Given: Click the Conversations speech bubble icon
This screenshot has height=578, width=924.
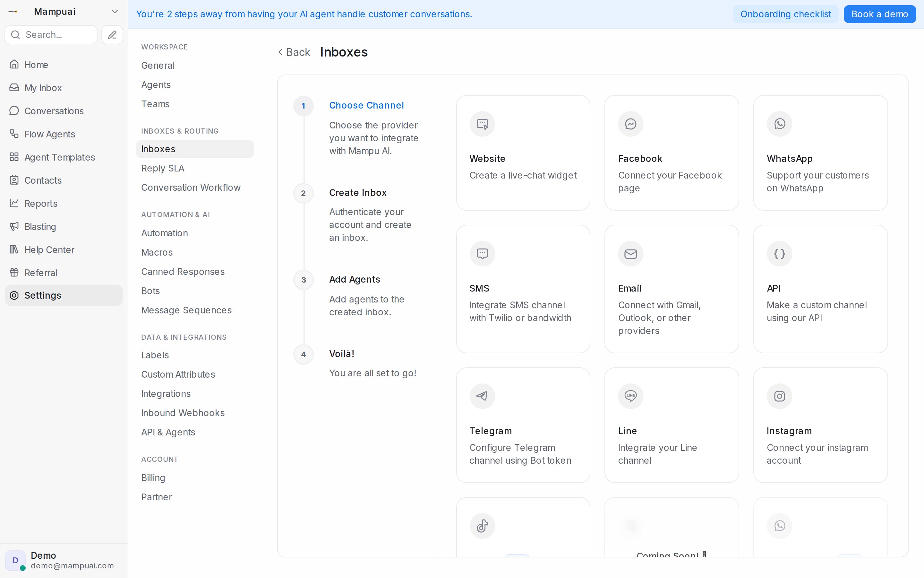Looking at the screenshot, I should [14, 111].
